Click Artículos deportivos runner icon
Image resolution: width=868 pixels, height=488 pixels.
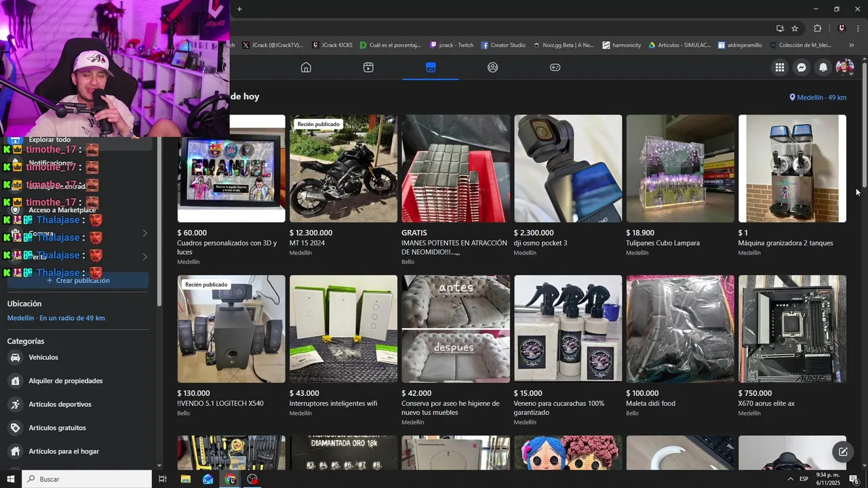[15, 405]
